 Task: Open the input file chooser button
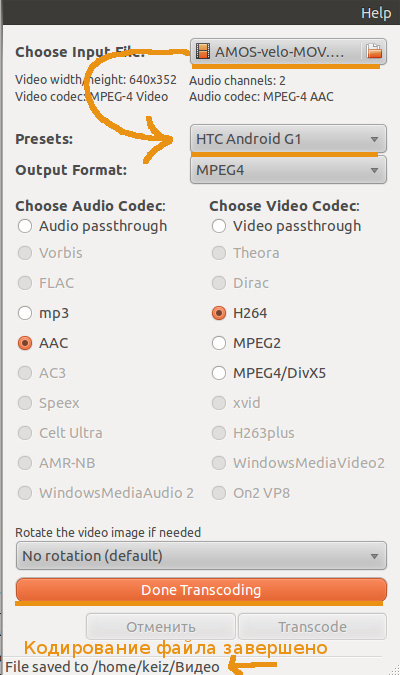(288, 52)
